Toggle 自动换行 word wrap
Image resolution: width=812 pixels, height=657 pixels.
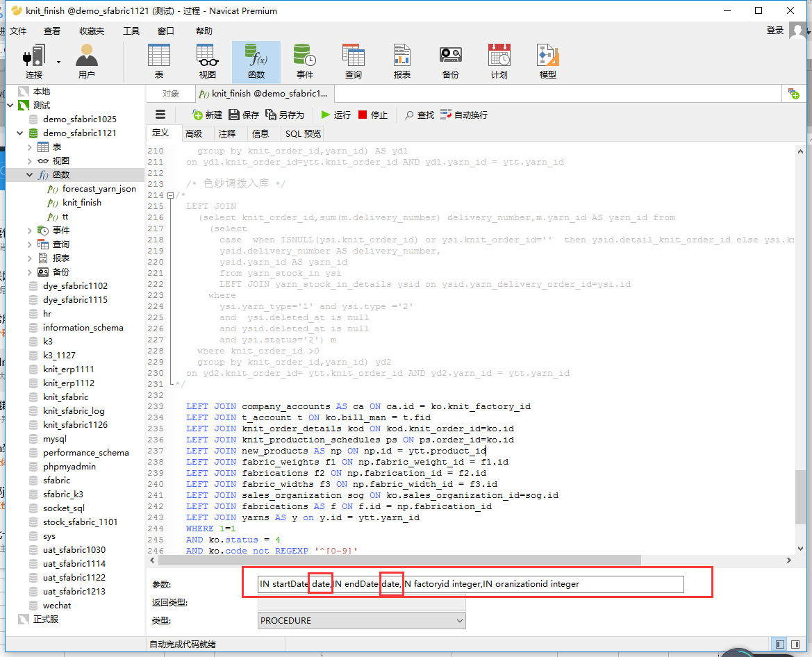464,115
